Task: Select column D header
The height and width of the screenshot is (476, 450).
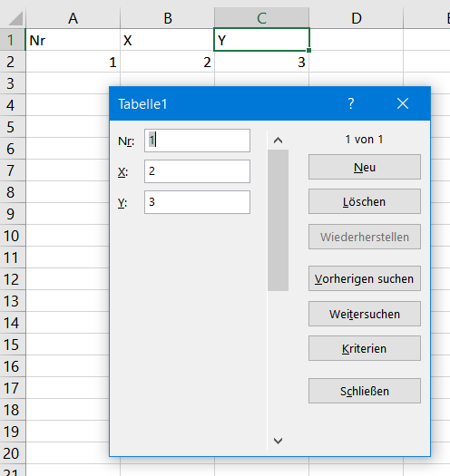Action: point(357,18)
